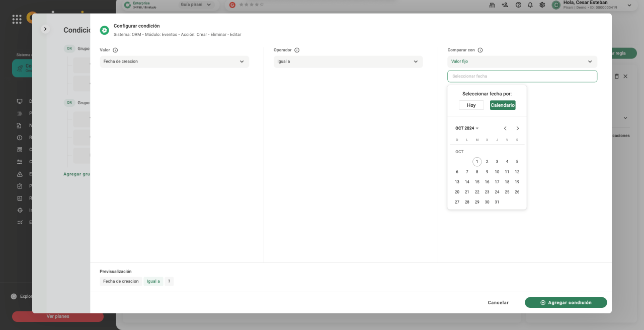Viewport: 644px width, 330px height.
Task: Click the info icon beside Comparar con
Action: point(480,50)
